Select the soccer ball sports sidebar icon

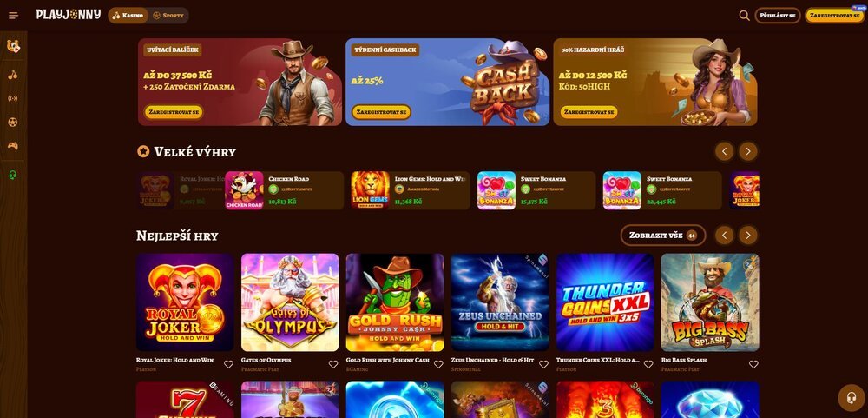point(13,122)
